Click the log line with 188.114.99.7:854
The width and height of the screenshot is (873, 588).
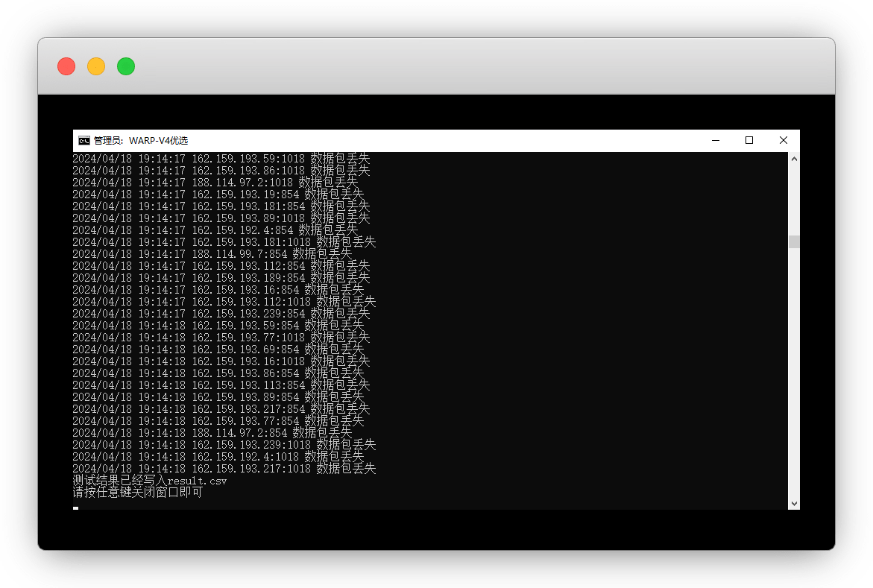tap(212, 254)
